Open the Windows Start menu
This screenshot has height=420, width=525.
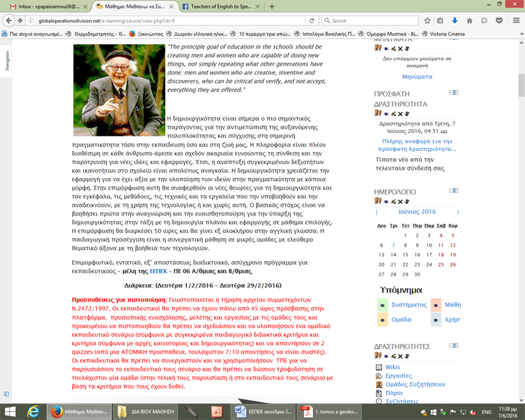click(x=10, y=411)
